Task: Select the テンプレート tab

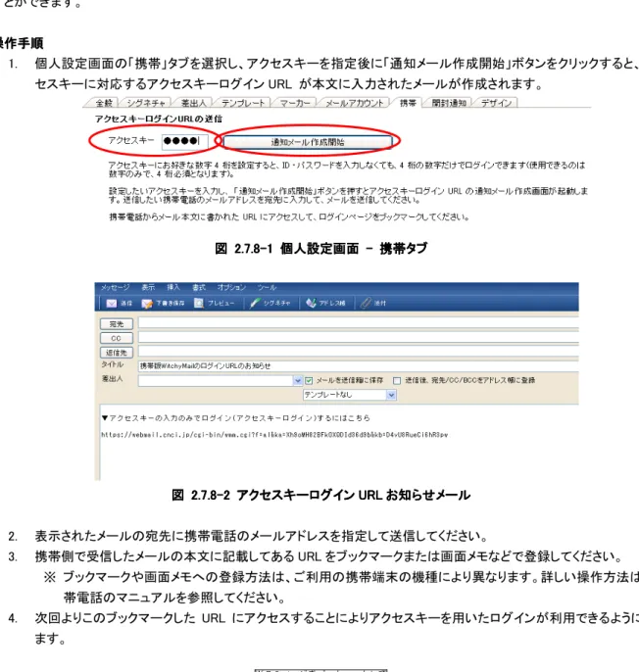Action: click(243, 103)
